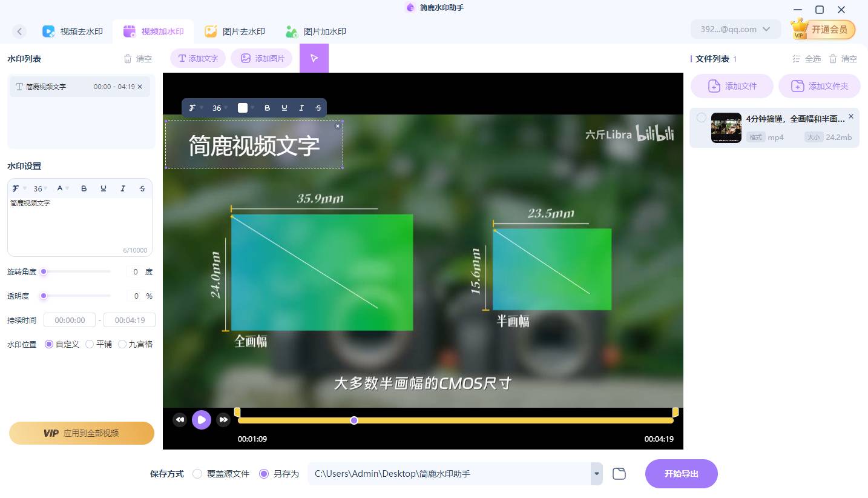Switch to the 图片去水印 tab
This screenshot has height=498, width=868.
tap(235, 31)
